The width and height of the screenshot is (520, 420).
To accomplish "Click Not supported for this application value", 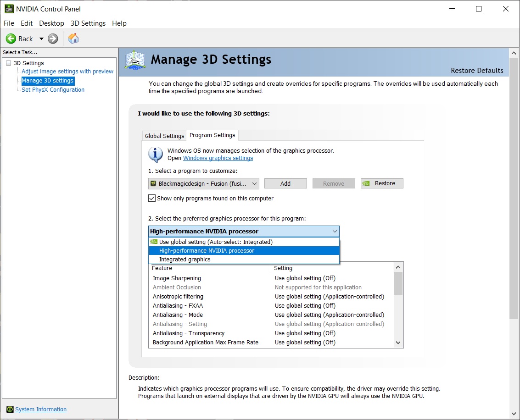I will tap(318, 287).
